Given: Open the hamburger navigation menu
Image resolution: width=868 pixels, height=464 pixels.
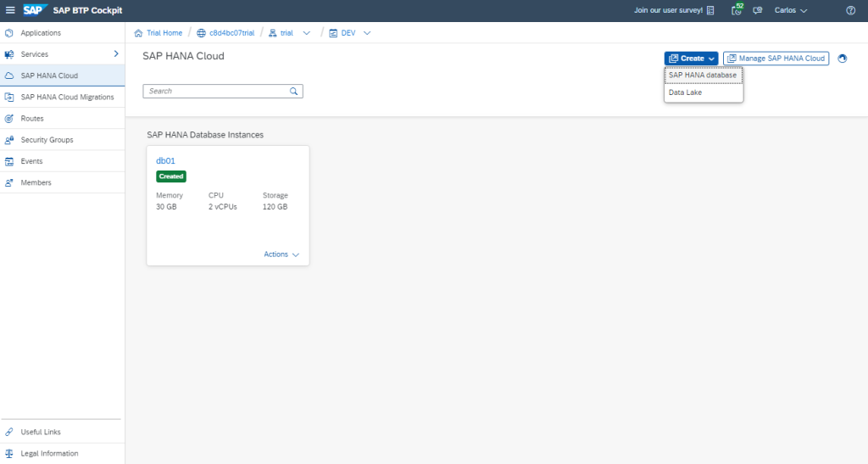Looking at the screenshot, I should click(10, 10).
